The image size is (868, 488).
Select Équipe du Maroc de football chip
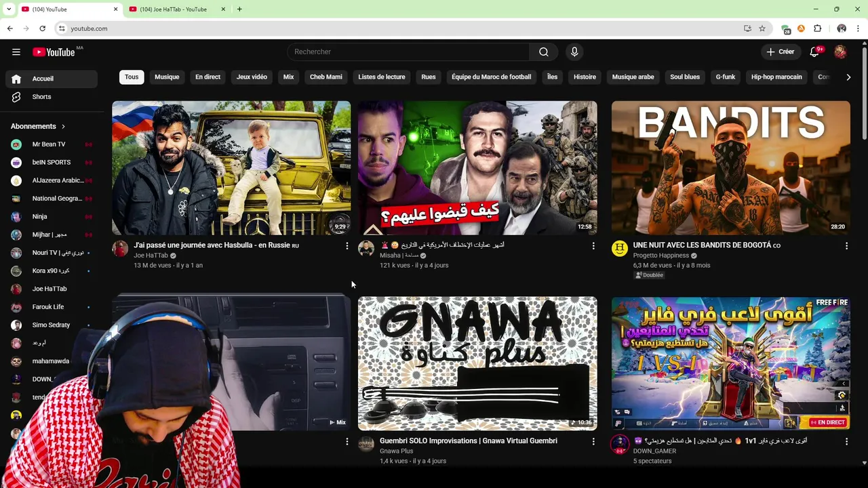(x=492, y=77)
